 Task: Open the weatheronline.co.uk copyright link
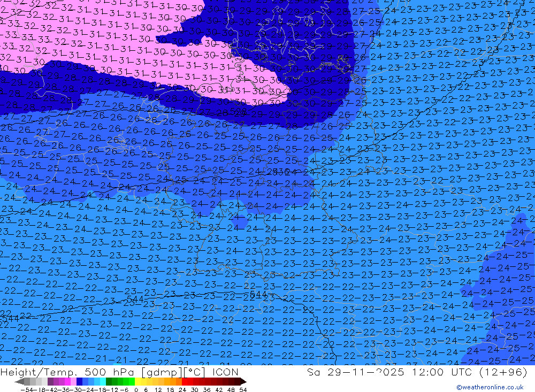coord(490,387)
